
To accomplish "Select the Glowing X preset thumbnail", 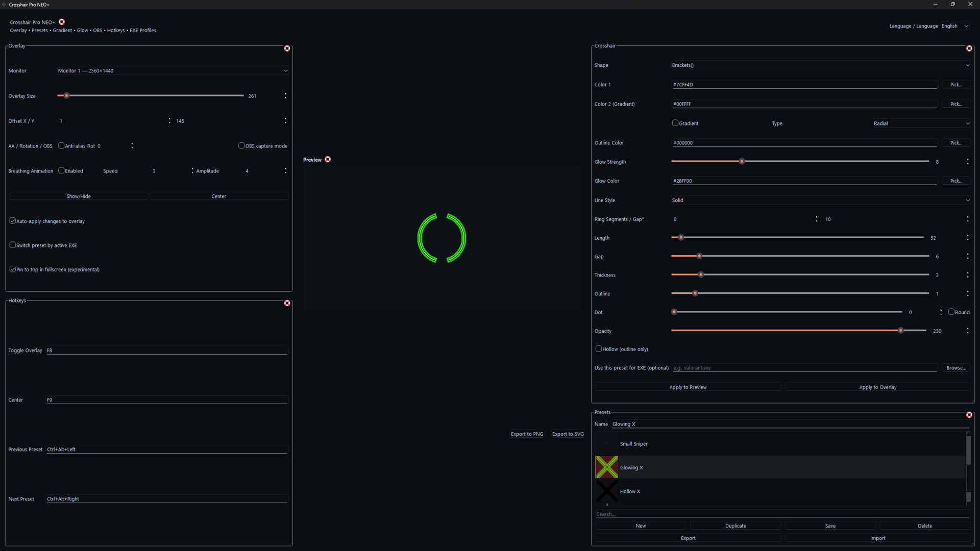I will tap(606, 467).
